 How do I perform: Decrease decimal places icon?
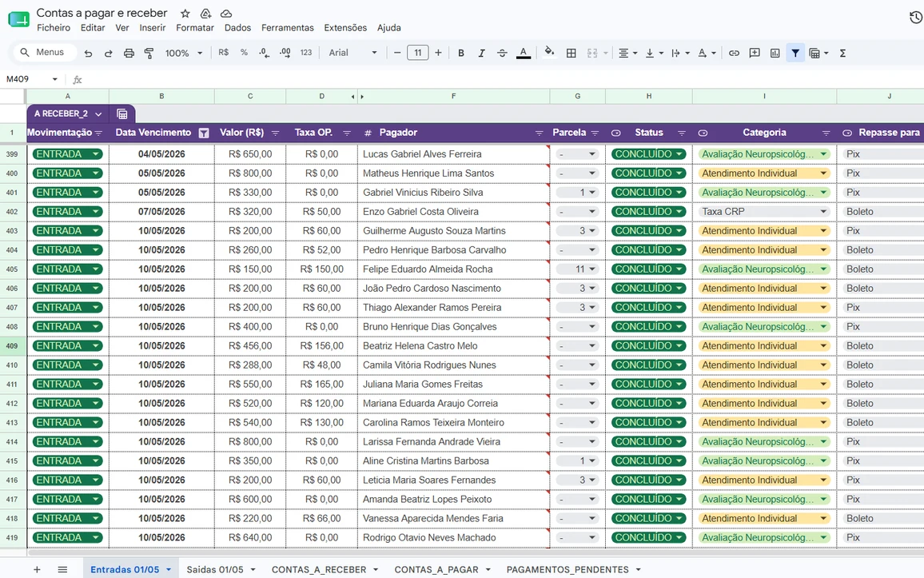click(264, 53)
